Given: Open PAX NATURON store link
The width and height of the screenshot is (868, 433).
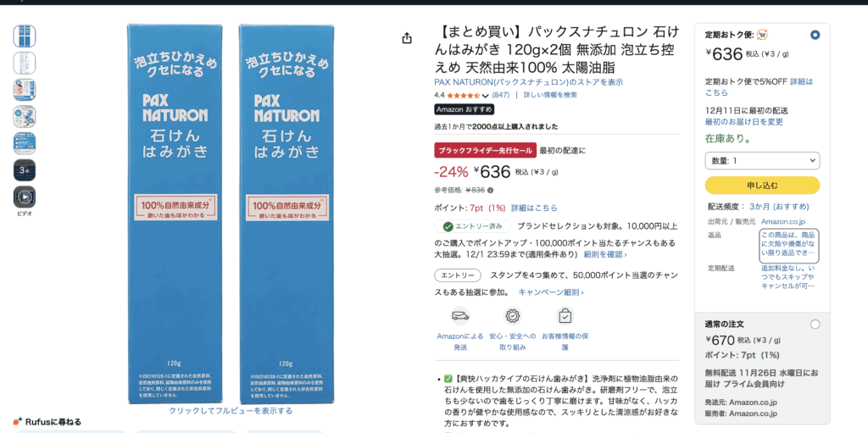Looking at the screenshot, I should coord(528,82).
